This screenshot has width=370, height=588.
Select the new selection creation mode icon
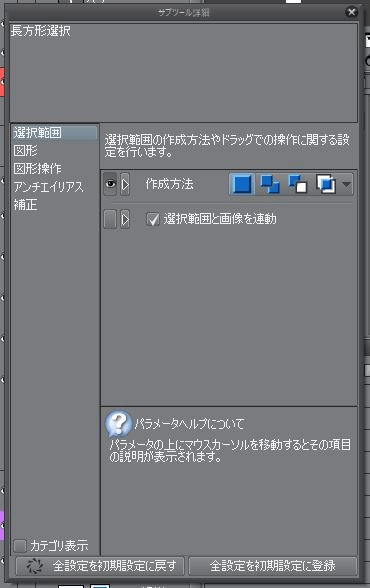242,184
